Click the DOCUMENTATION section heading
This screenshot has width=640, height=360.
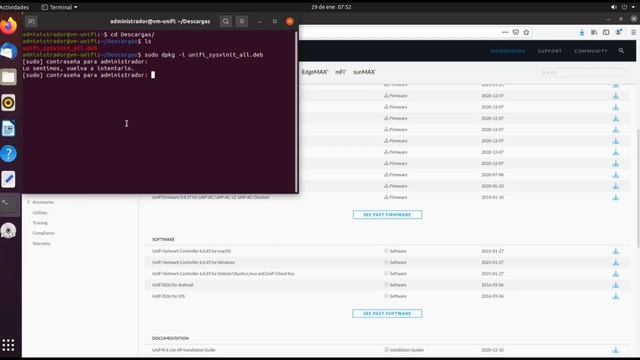pyautogui.click(x=171, y=338)
